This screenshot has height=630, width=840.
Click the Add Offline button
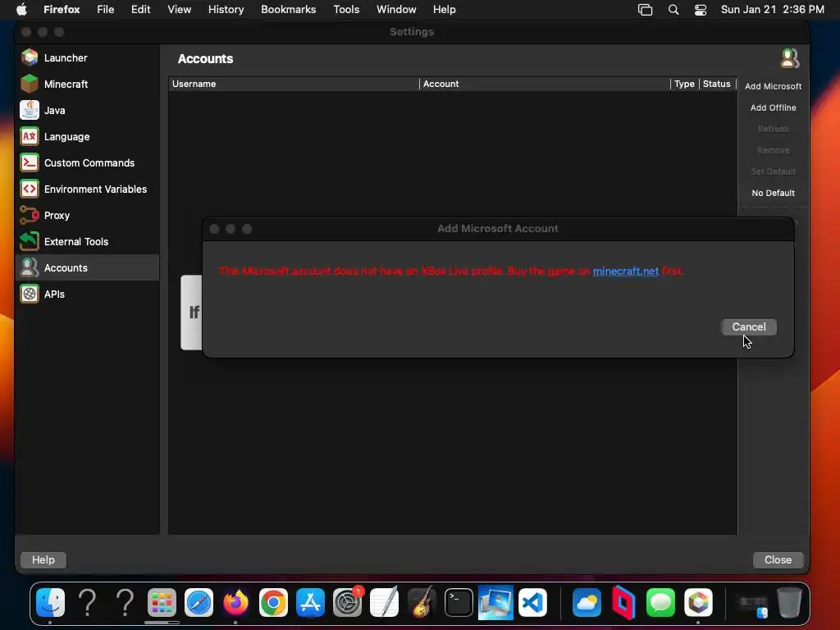[773, 107]
